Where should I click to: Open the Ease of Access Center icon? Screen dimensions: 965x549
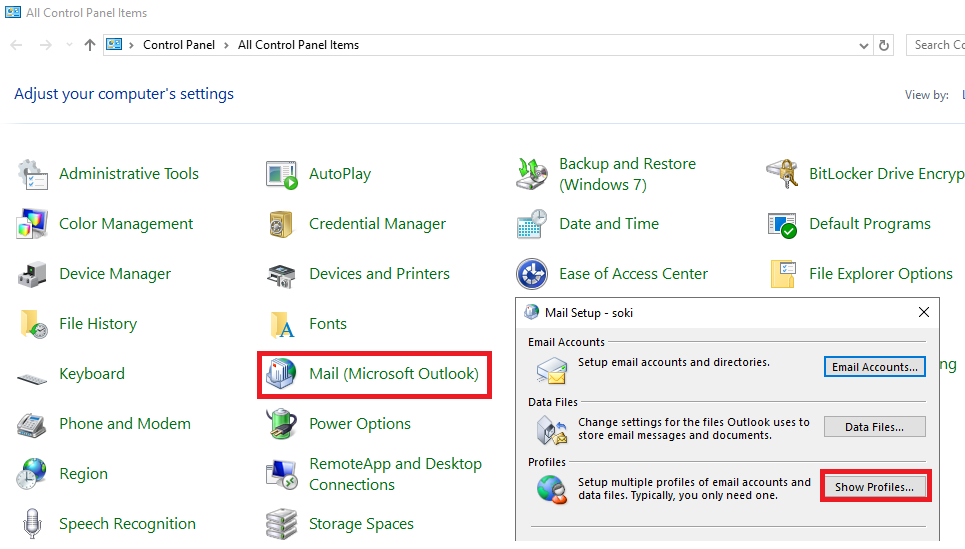pyautogui.click(x=532, y=274)
